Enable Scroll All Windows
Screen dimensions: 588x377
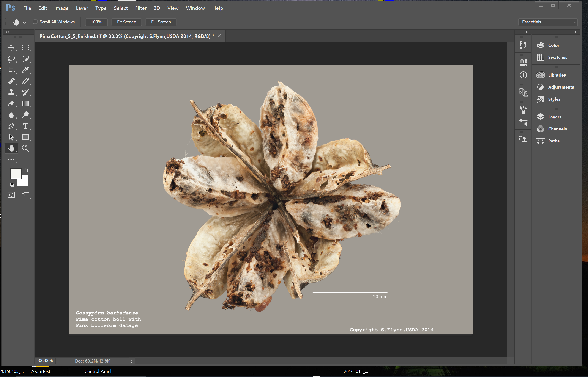point(36,22)
